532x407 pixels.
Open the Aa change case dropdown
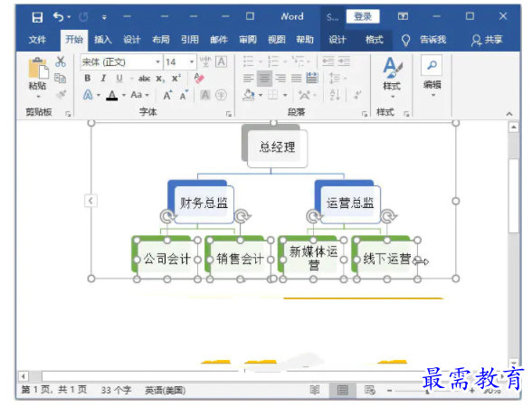pyautogui.click(x=139, y=95)
